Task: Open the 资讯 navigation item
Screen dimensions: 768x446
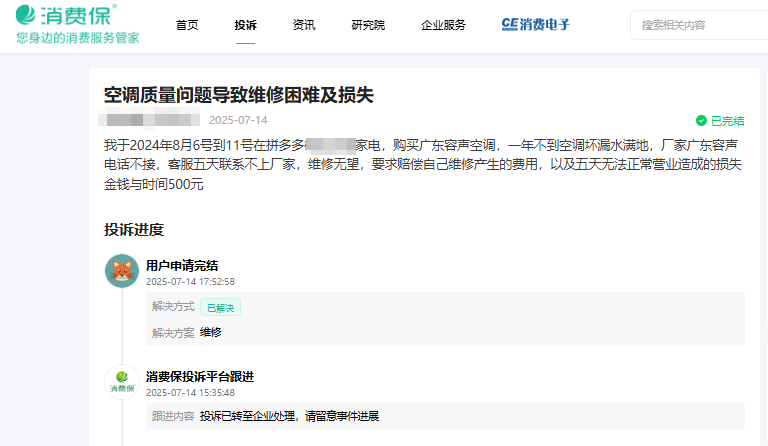Action: (304, 25)
